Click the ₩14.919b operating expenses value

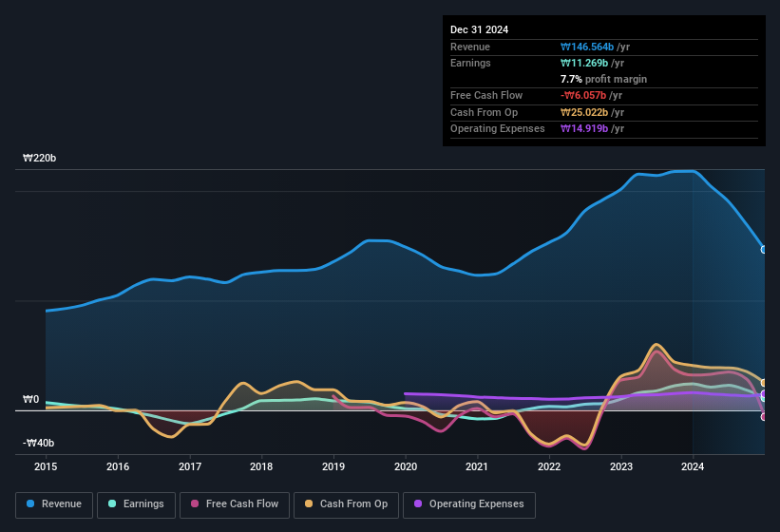pos(584,128)
